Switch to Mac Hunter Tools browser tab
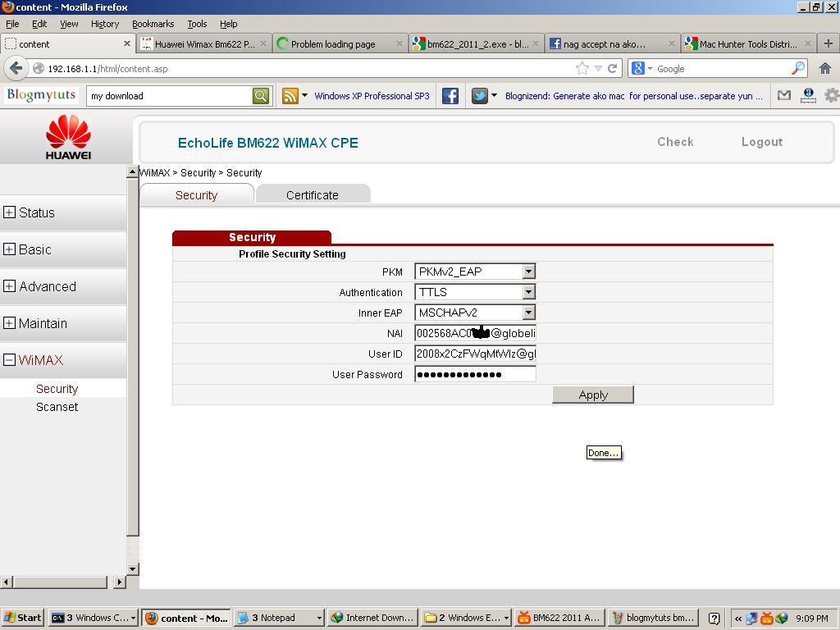The height and width of the screenshot is (630, 840). point(749,44)
